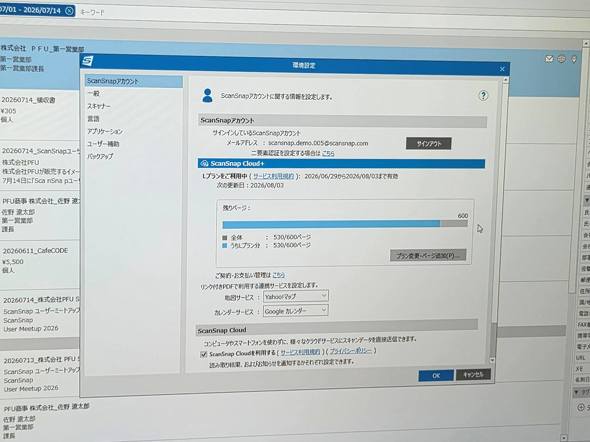Viewport: 590px width, 442px height.
Task: Click the OK button
Action: point(436,375)
